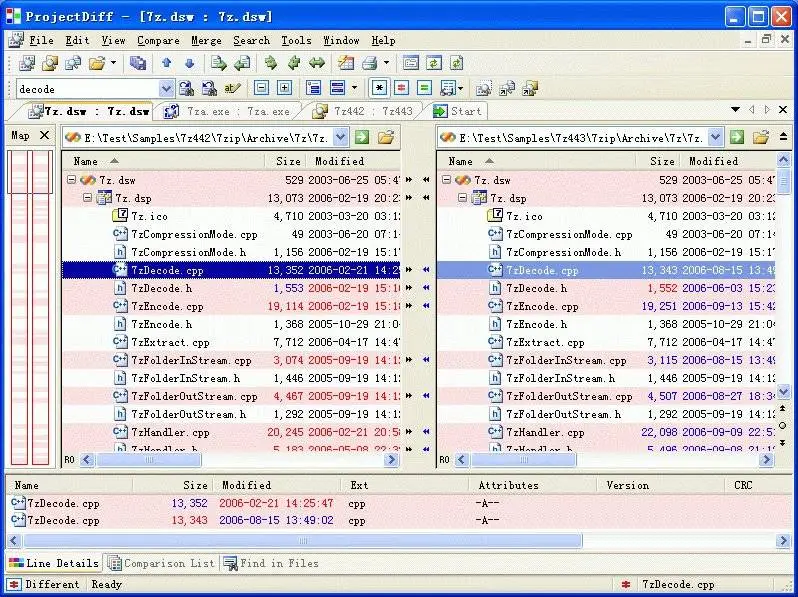Click the open folder toolbar icon
This screenshot has height=597, width=798.
pyautogui.click(x=97, y=63)
